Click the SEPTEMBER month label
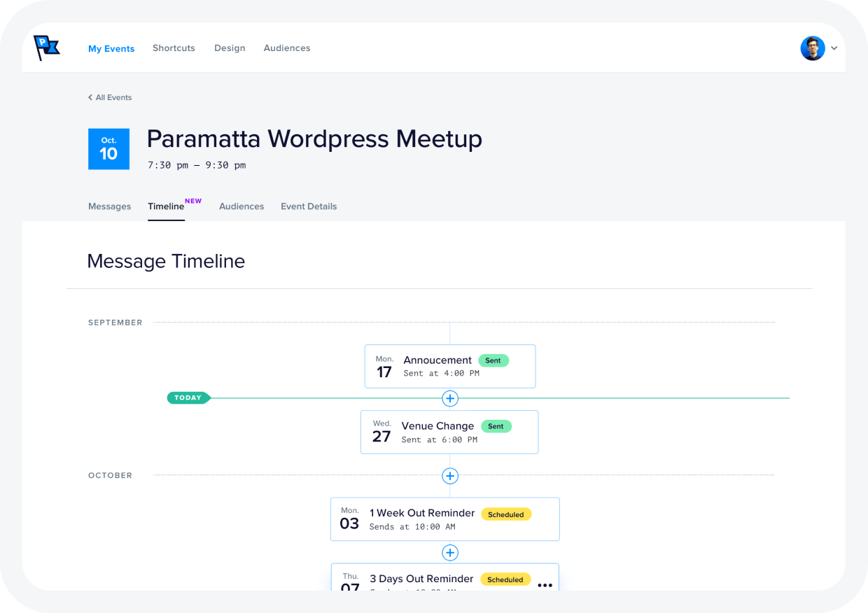The image size is (868, 613). pyautogui.click(x=115, y=323)
